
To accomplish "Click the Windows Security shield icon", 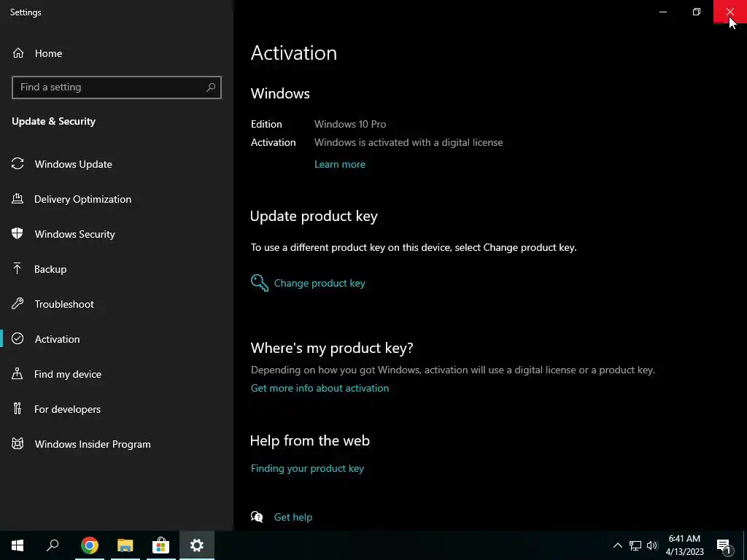I will coord(18,234).
